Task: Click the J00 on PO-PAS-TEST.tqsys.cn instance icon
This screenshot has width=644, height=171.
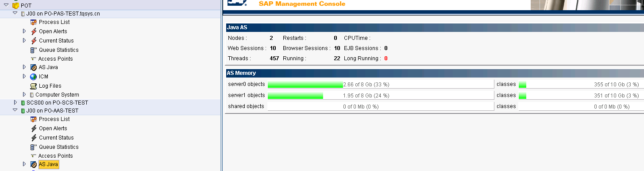Action: point(23,13)
